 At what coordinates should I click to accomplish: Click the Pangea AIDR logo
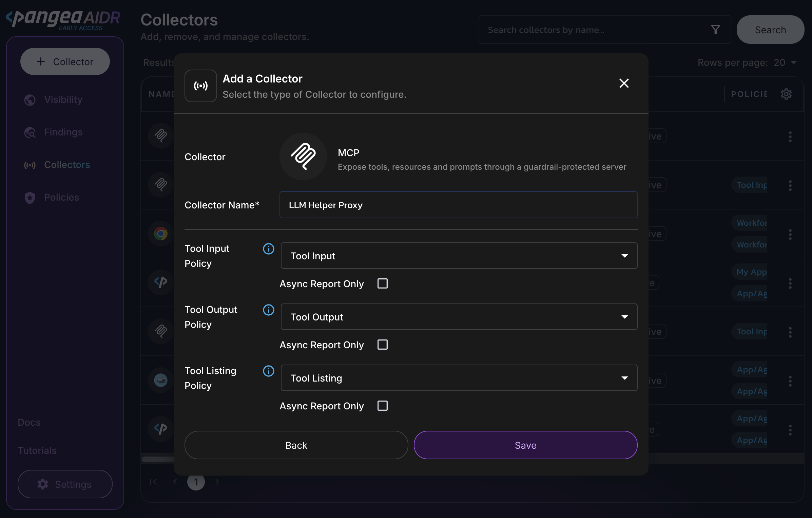click(63, 20)
